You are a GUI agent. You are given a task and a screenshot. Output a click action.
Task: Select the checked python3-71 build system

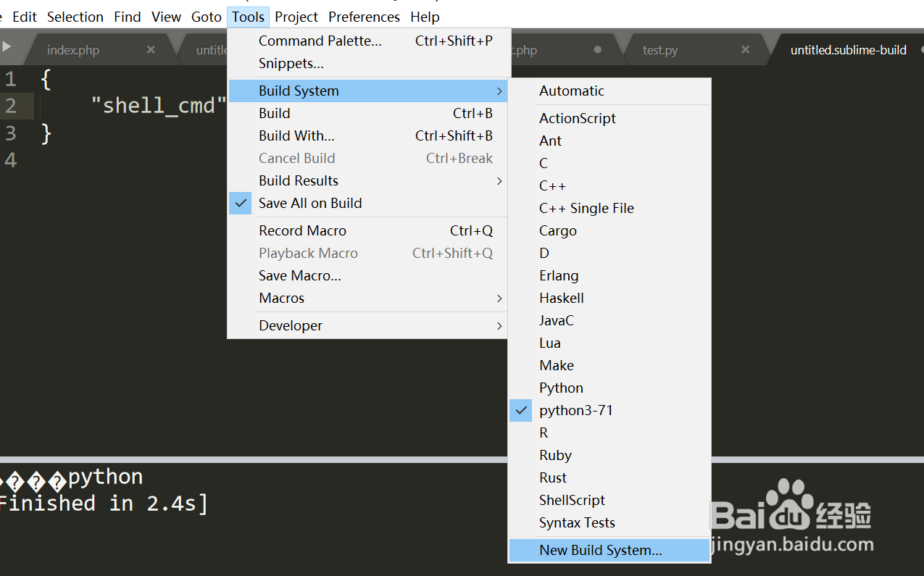(576, 410)
